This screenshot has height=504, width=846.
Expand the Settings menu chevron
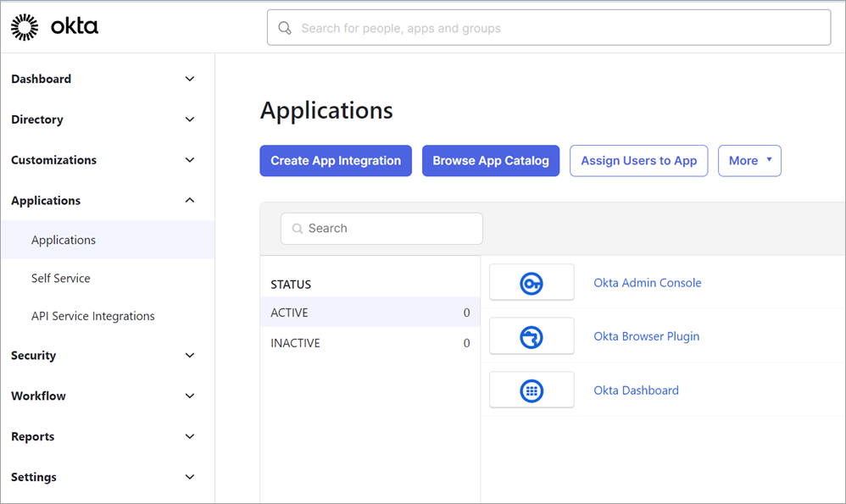pyautogui.click(x=190, y=477)
